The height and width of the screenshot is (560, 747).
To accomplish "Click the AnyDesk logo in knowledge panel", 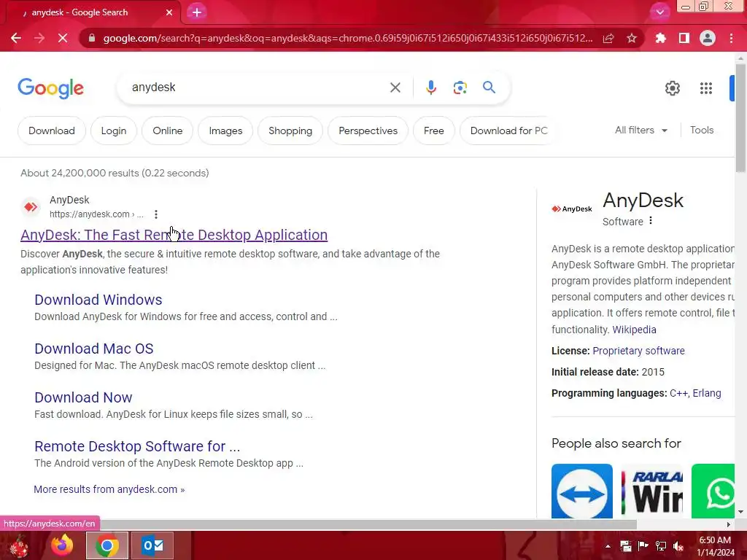I will point(572,209).
